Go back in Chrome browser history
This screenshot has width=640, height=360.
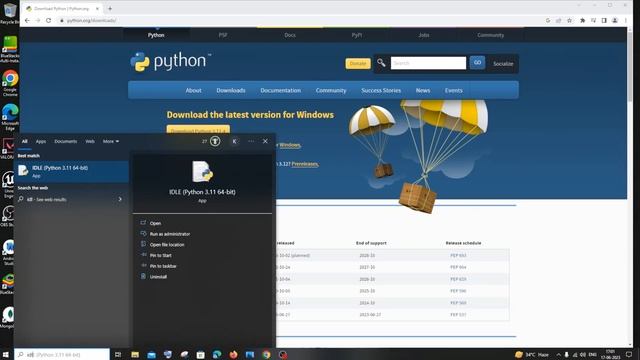tap(27, 20)
